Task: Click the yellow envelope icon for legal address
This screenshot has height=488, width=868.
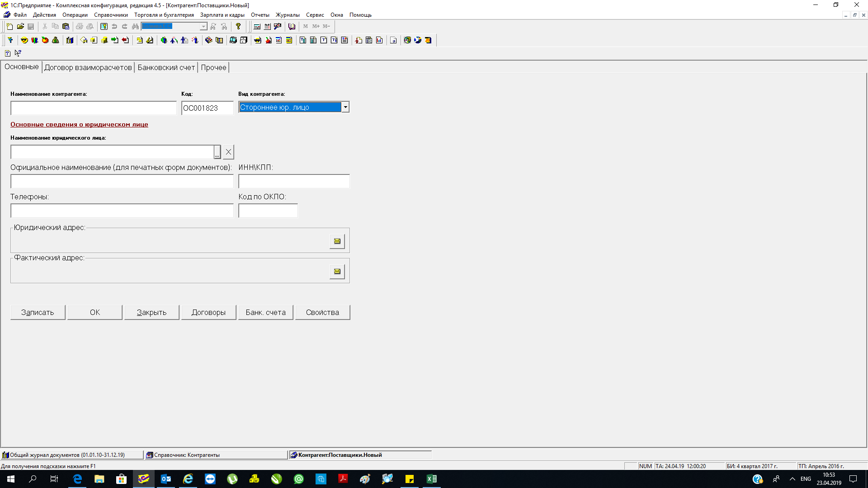Action: pyautogui.click(x=337, y=241)
